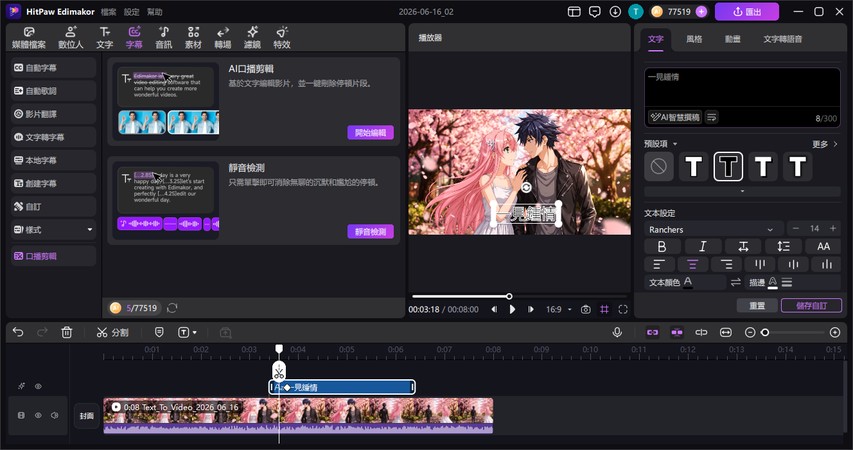Select the no-preset circle option

pyautogui.click(x=659, y=167)
